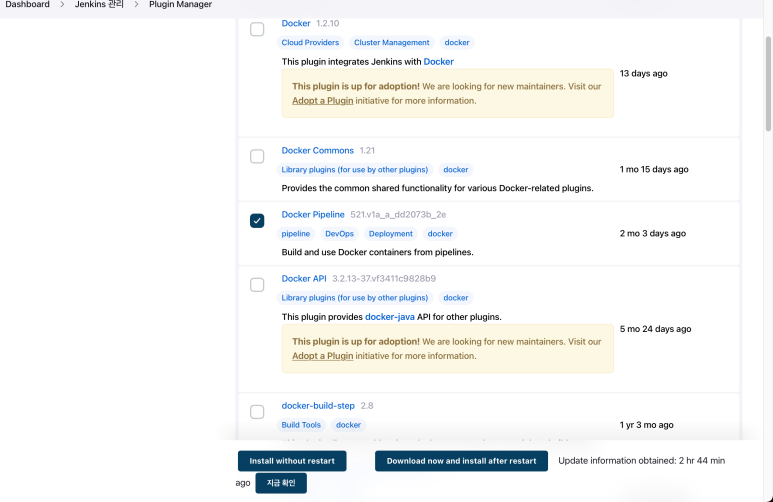Go to Jenkins 관리 breadcrumb
Viewport: 773px width, 502px height.
99,4
